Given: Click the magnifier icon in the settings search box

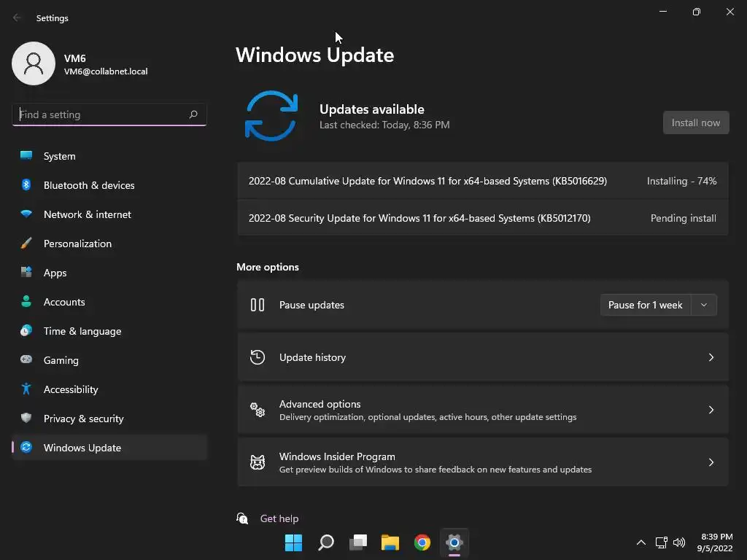Looking at the screenshot, I should 193,114.
